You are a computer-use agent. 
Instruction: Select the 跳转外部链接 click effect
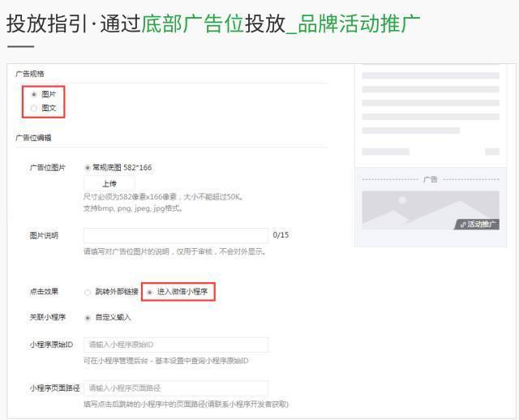(88, 292)
